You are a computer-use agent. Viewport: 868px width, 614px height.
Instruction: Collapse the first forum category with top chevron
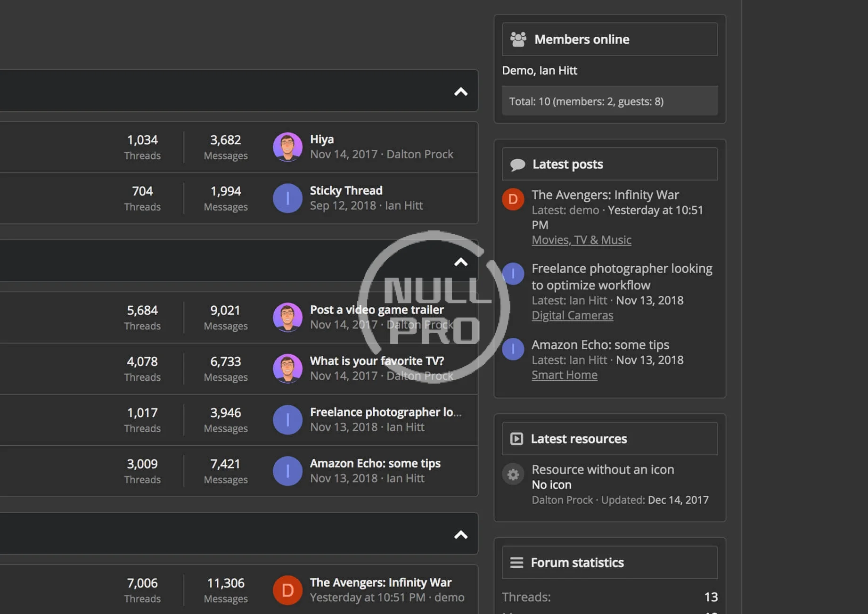tap(460, 91)
